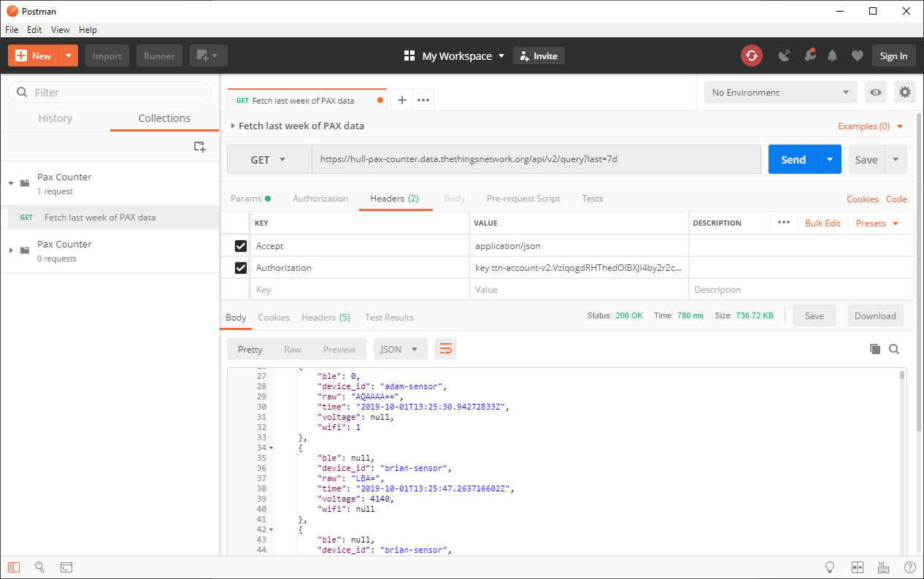Uncheck the Authorization header checkbox

(x=241, y=268)
